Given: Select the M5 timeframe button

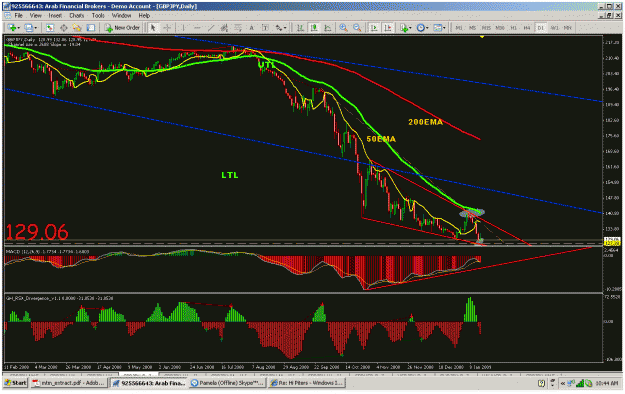Looking at the screenshot, I should [x=472, y=28].
